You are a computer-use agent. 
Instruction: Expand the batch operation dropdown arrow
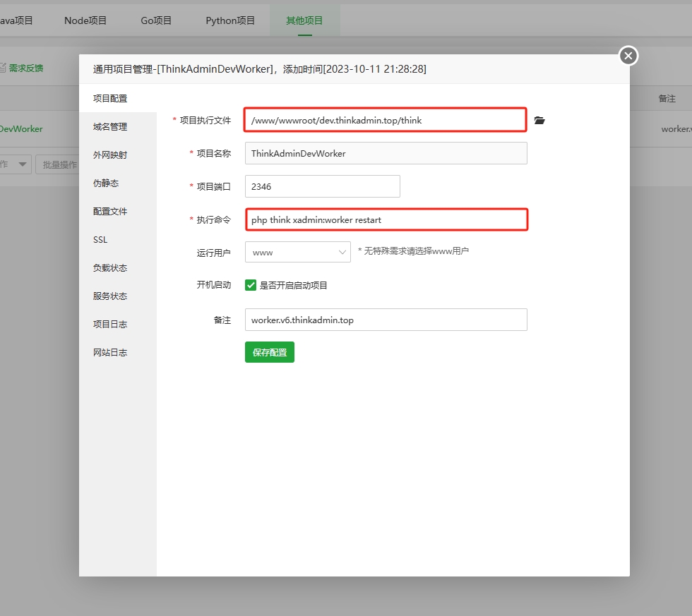(22, 164)
